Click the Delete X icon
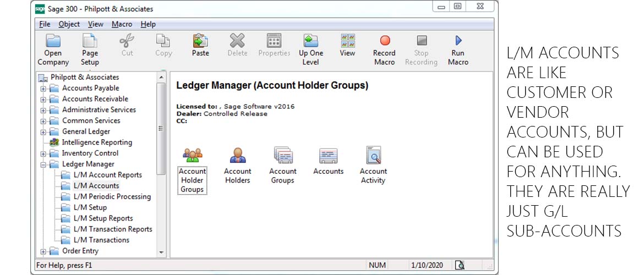Image resolution: width=644 pixels, height=275 pixels. 237,41
